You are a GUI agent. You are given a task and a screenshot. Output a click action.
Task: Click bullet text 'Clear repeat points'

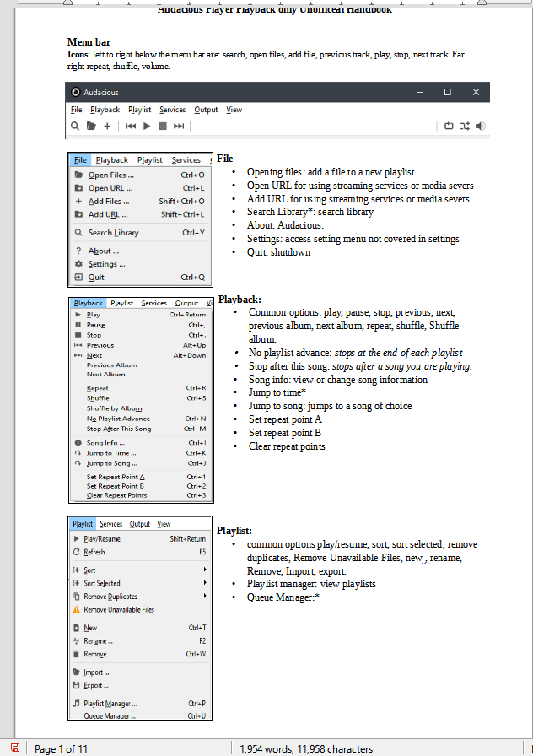click(287, 446)
